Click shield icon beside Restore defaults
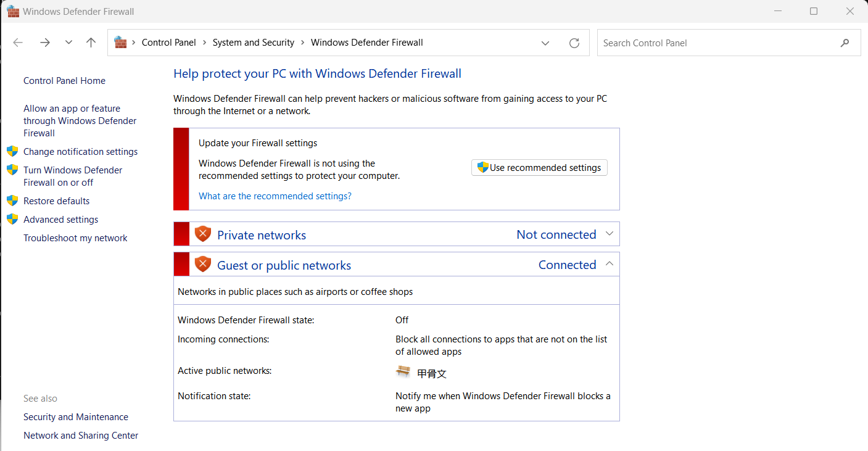The height and width of the screenshot is (451, 868). (x=12, y=201)
